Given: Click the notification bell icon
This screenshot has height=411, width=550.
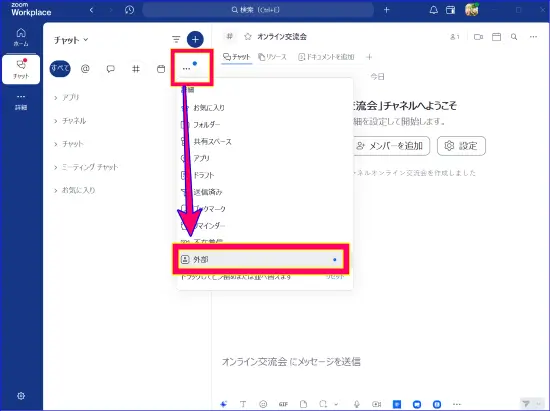Looking at the screenshot, I should pos(434,10).
